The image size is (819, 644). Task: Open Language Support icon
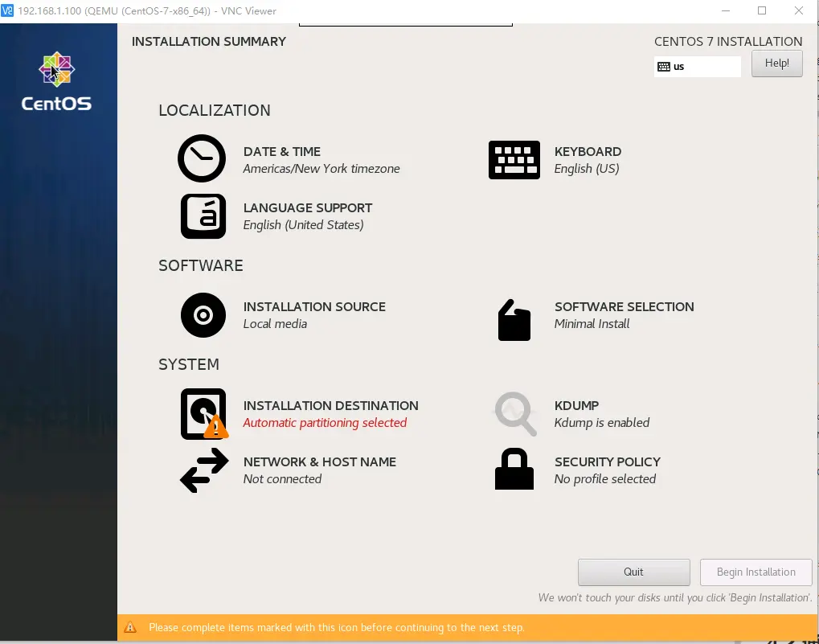[203, 216]
